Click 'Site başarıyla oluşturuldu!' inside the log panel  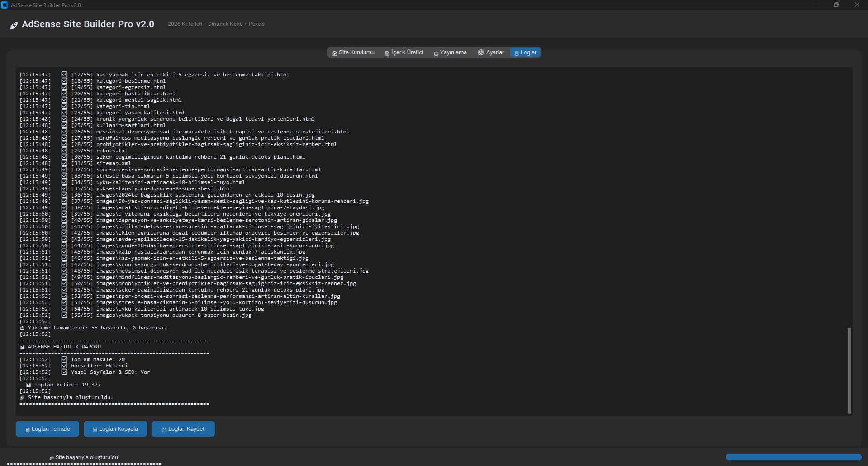(x=71, y=398)
